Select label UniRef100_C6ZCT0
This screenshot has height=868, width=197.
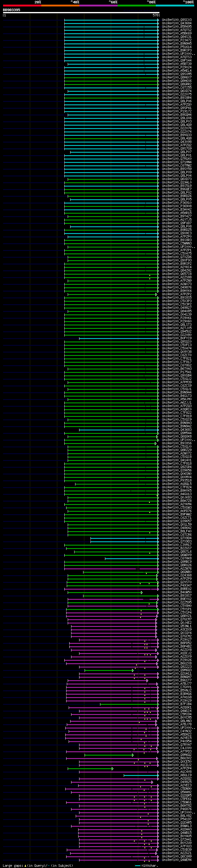coord(177,355)
